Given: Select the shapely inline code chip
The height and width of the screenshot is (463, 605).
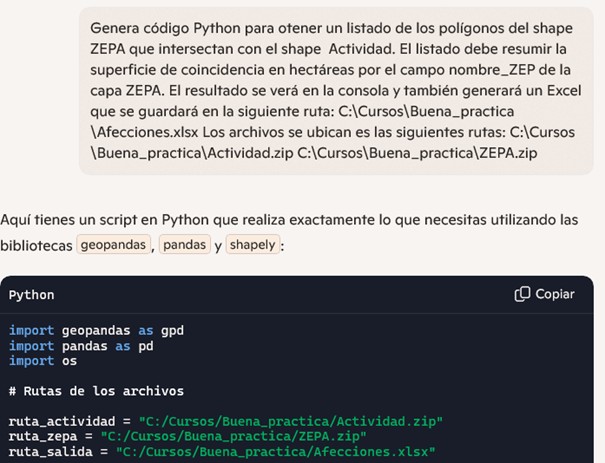Looking at the screenshot, I should point(252,244).
